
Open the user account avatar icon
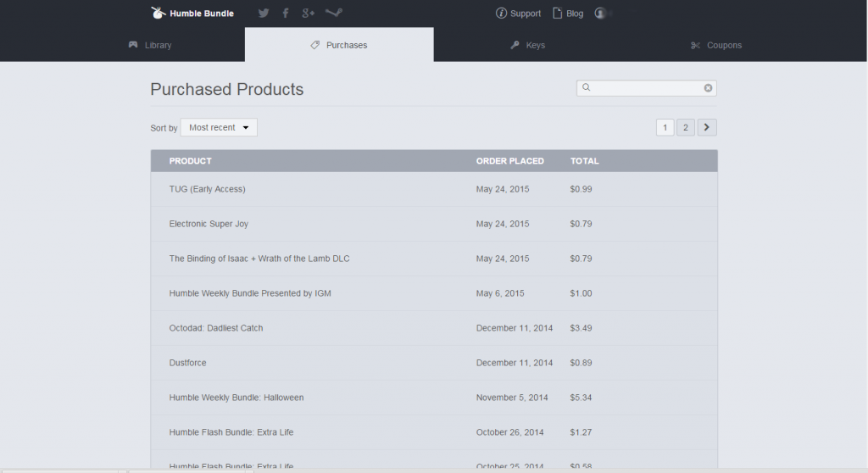[x=600, y=13]
